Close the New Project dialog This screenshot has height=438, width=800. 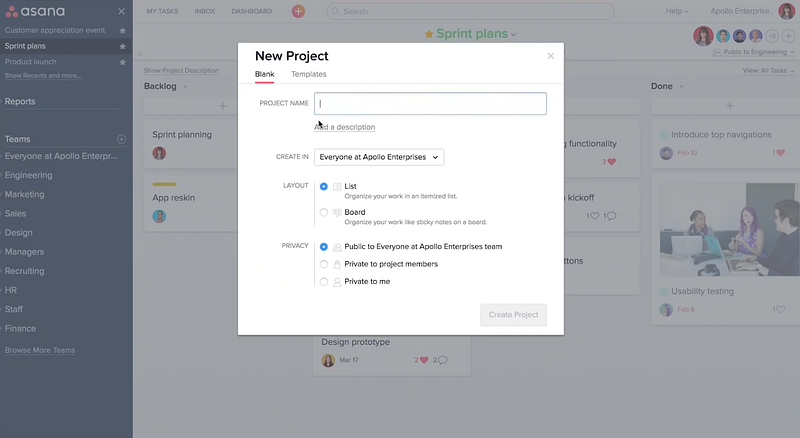550,56
